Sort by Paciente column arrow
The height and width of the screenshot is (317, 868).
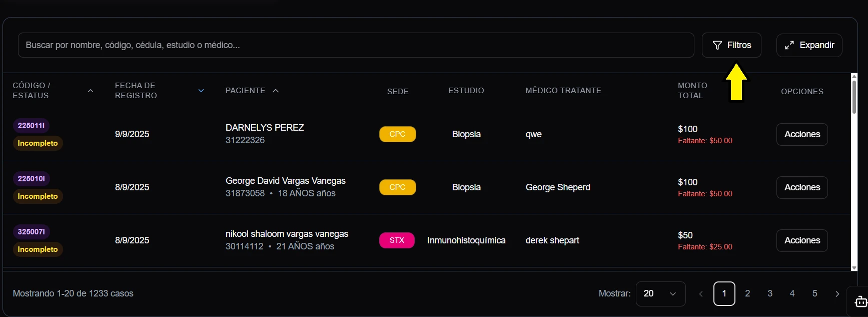(x=276, y=91)
